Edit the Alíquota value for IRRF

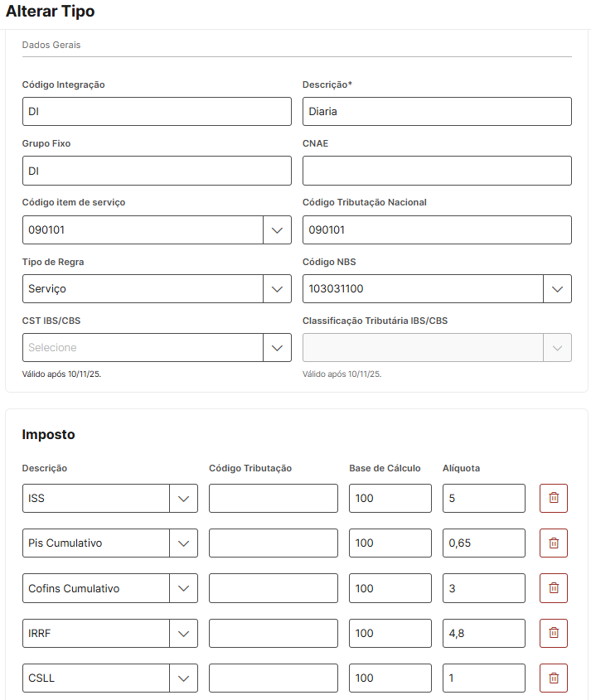click(x=483, y=633)
